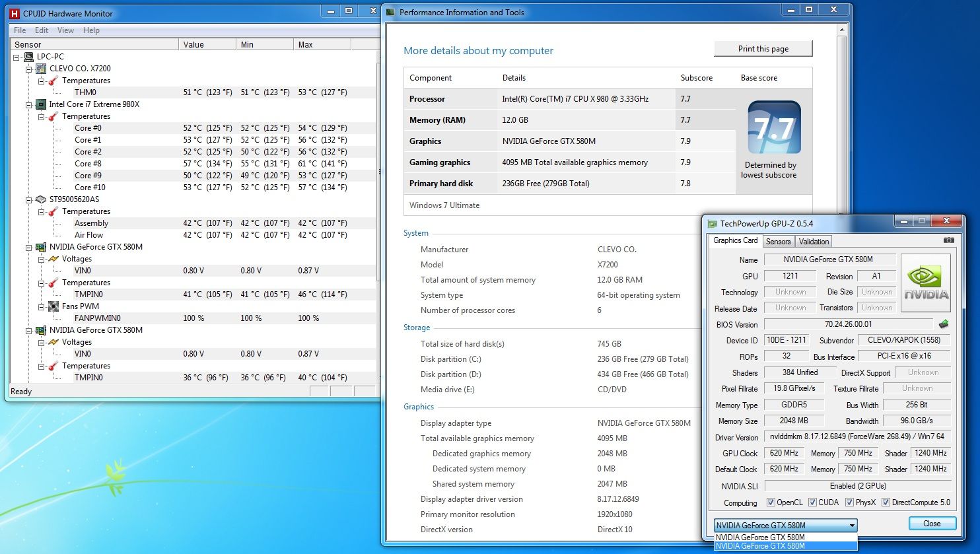
Task: Click the red H icon in the CPUID title bar
Action: 15,13
